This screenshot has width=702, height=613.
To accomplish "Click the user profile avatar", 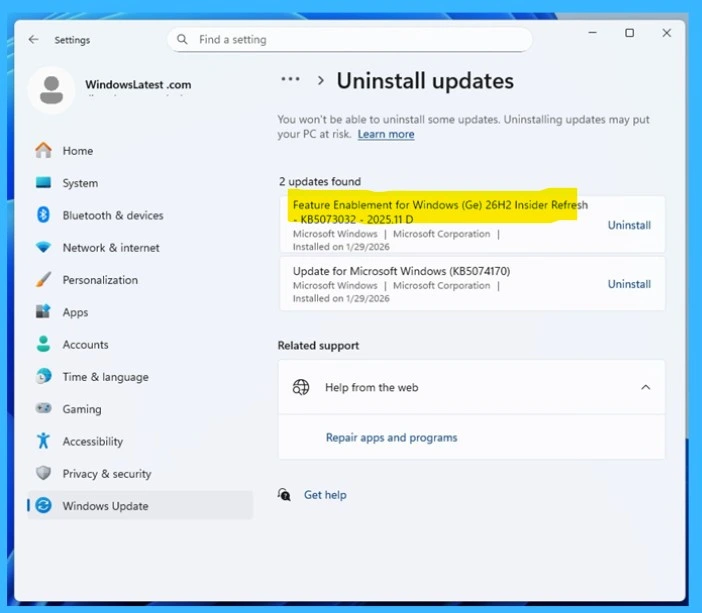I will 51,90.
